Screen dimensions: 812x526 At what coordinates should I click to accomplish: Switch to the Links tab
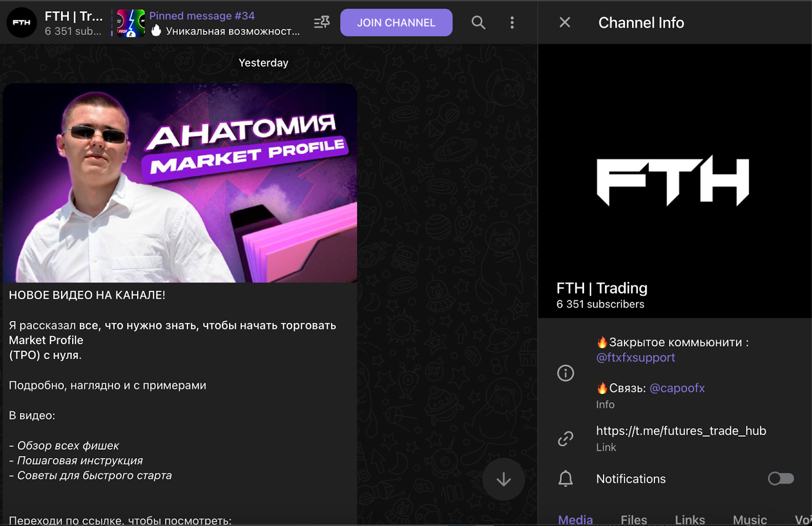click(690, 519)
